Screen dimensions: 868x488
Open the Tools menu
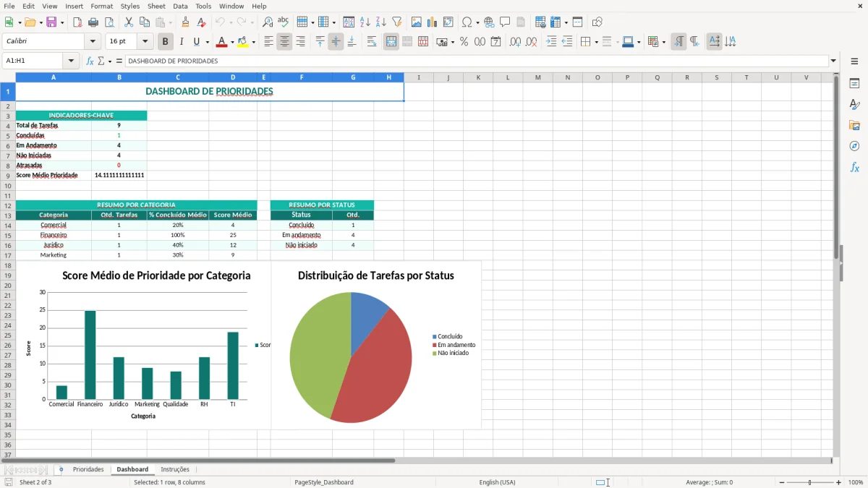click(203, 6)
